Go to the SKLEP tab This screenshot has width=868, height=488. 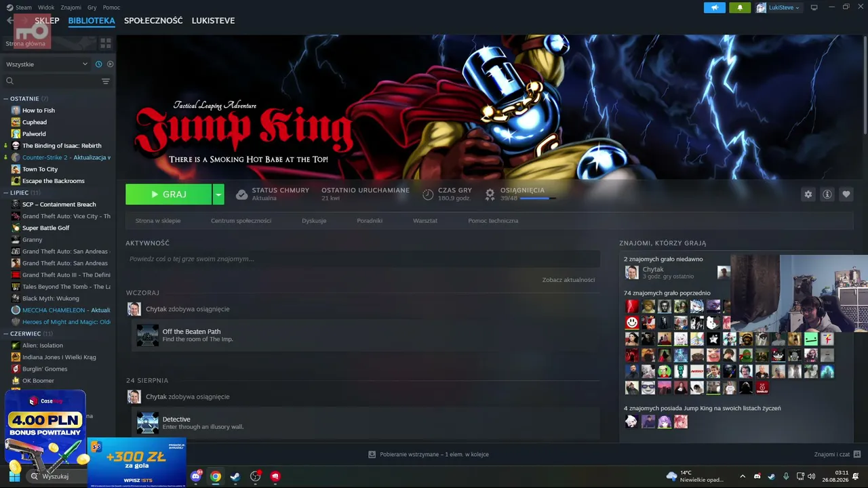tap(47, 20)
